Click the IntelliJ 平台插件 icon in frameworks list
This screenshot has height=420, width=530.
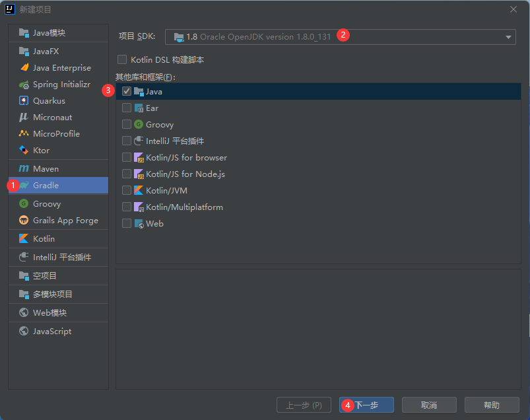(x=139, y=141)
